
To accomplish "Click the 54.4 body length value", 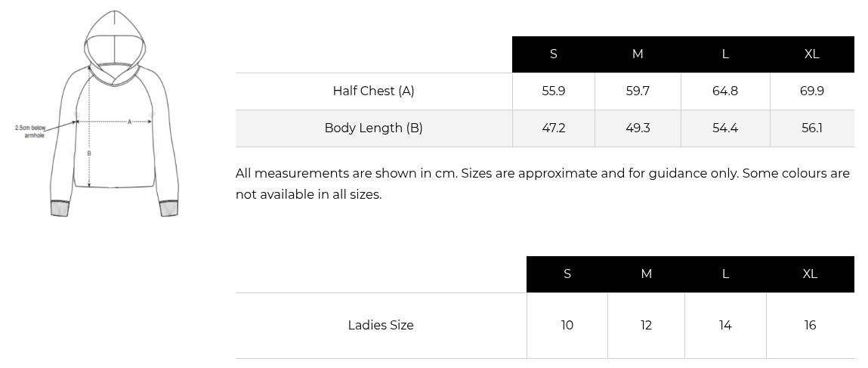I will 725,128.
